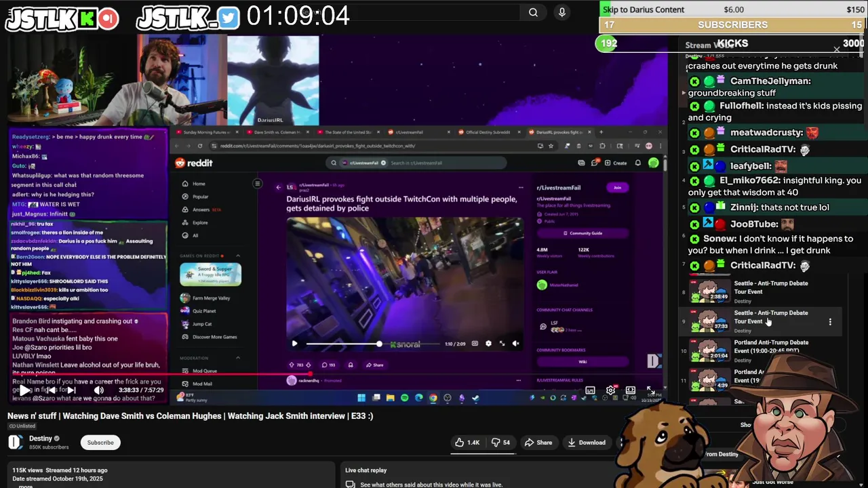Share the reddit post
This screenshot has height=488, width=868.
click(x=375, y=365)
